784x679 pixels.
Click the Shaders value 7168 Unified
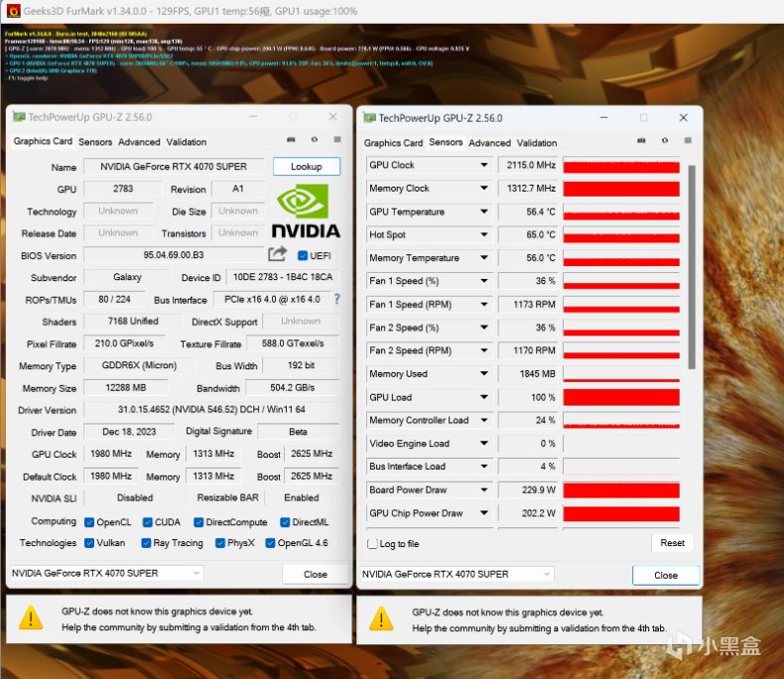coord(133,321)
